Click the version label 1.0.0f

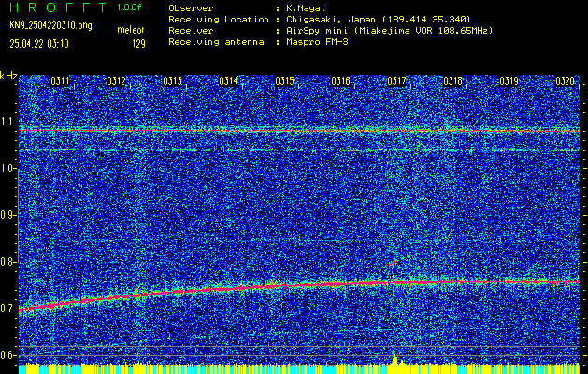coord(129,7)
